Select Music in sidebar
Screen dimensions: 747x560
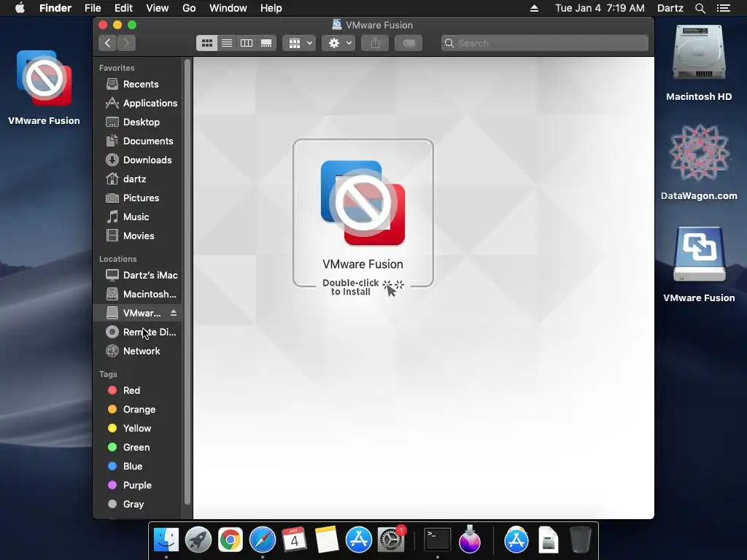(138, 217)
